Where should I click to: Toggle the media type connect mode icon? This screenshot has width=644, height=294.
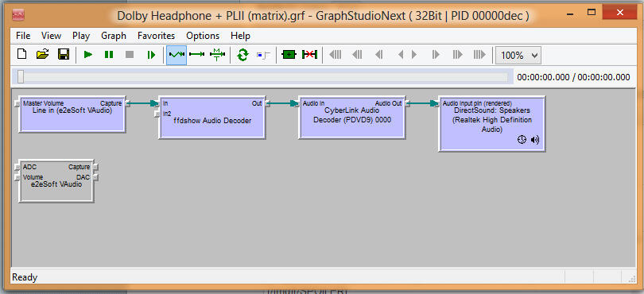click(x=217, y=55)
